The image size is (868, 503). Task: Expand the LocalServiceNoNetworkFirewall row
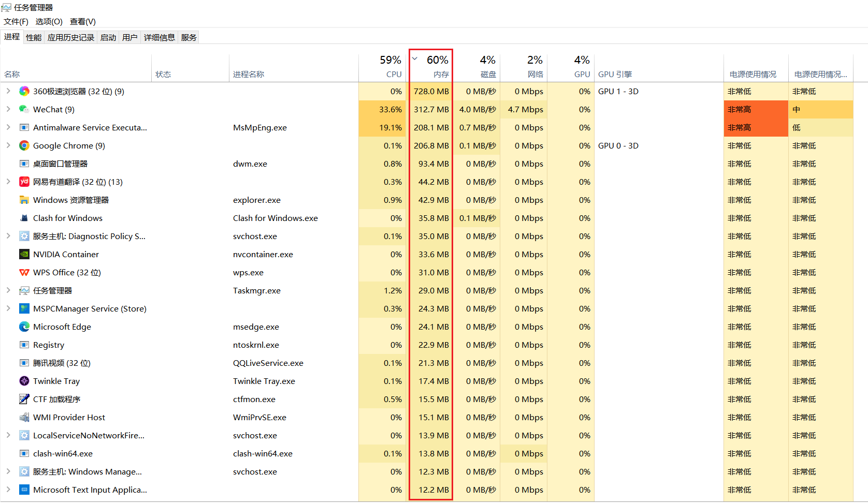(8, 435)
